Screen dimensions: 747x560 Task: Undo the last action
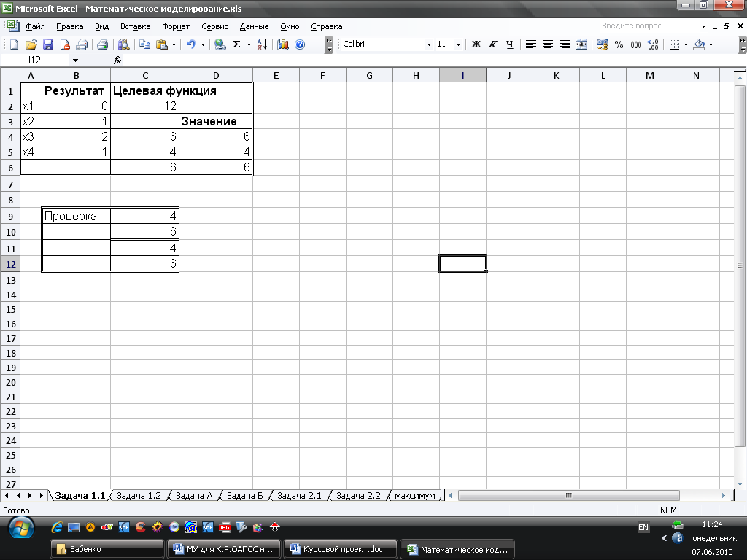(190, 44)
